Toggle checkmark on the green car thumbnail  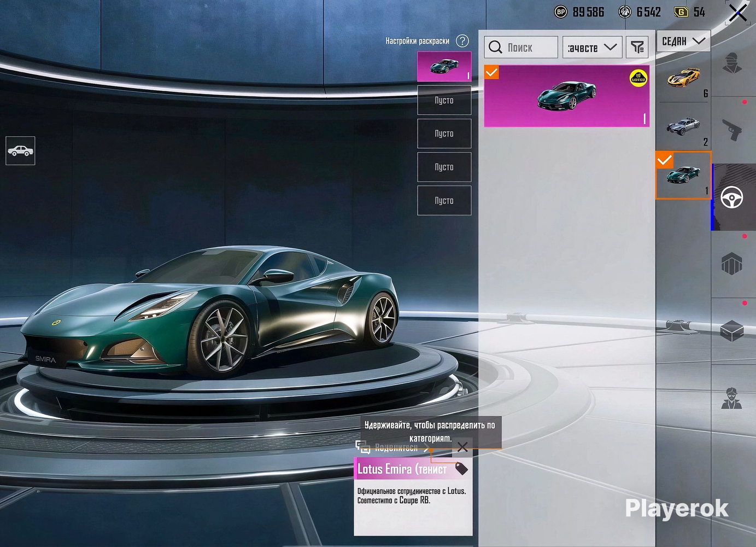click(x=664, y=160)
